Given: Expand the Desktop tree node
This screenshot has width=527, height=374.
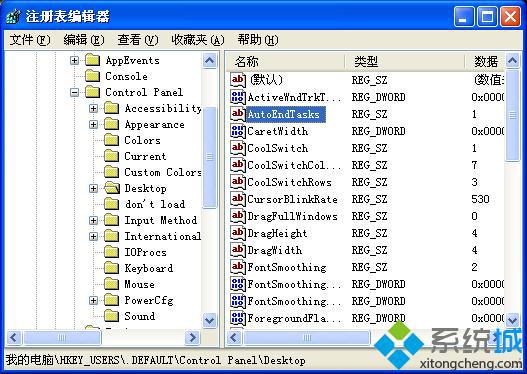Looking at the screenshot, I should [x=93, y=188].
